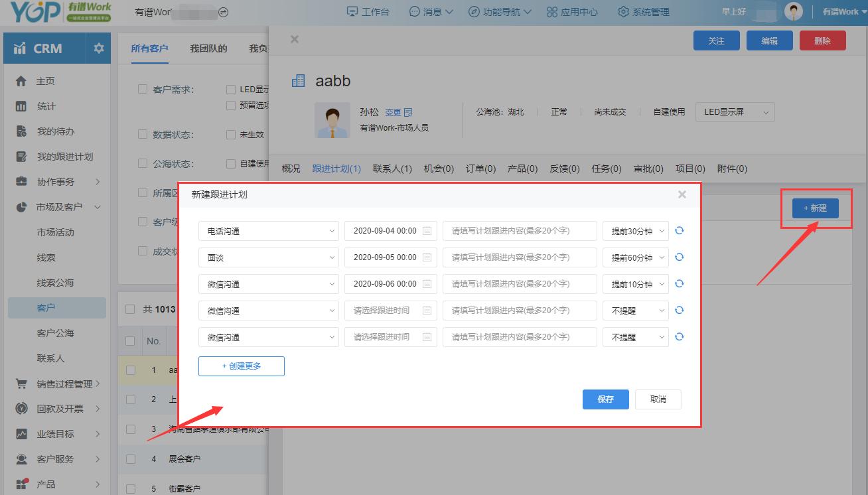The width and height of the screenshot is (868, 495).
Task: Click the 功能导航 compass icon
Action: pyautogui.click(x=472, y=11)
